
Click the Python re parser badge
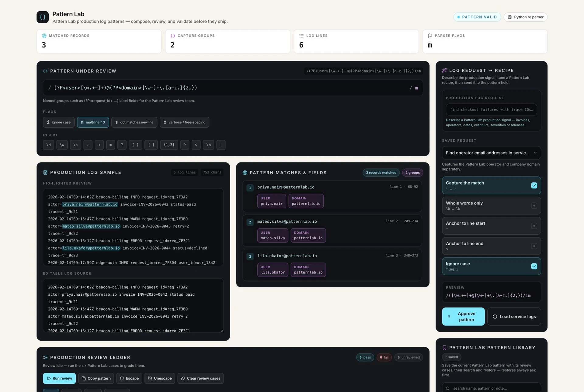point(525,17)
